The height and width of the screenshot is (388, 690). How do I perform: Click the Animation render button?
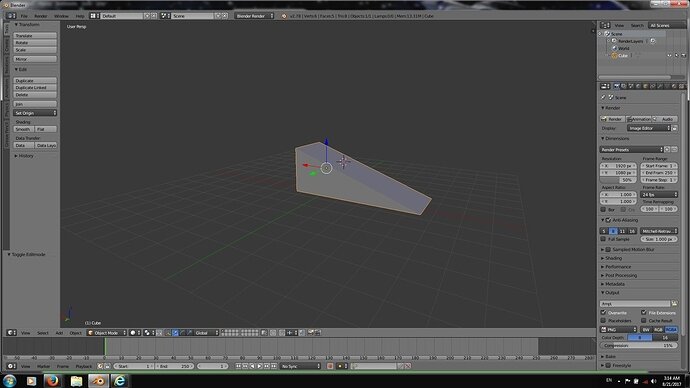[639, 119]
